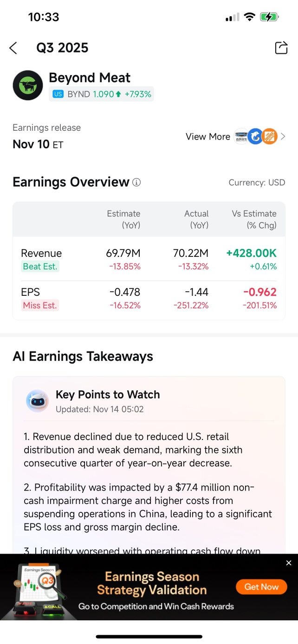The height and width of the screenshot is (644, 298).
Task: Open the Beyond Meat company logo
Action: pyautogui.click(x=28, y=85)
